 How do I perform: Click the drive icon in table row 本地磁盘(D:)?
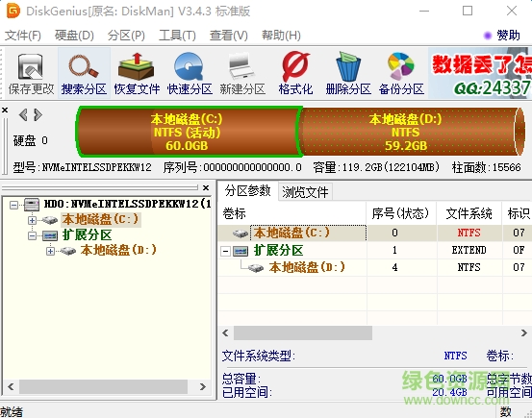point(256,268)
